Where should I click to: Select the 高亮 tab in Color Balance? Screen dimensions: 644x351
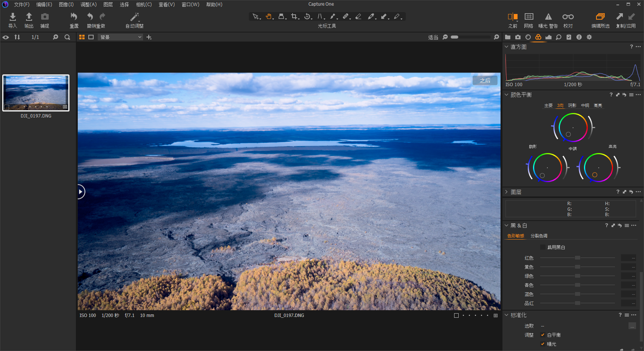point(598,105)
